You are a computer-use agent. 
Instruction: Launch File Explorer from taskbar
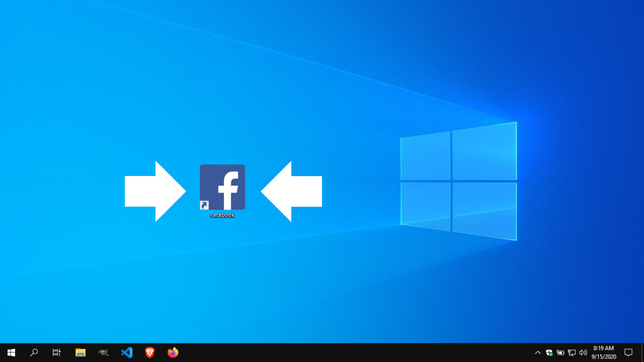point(80,352)
